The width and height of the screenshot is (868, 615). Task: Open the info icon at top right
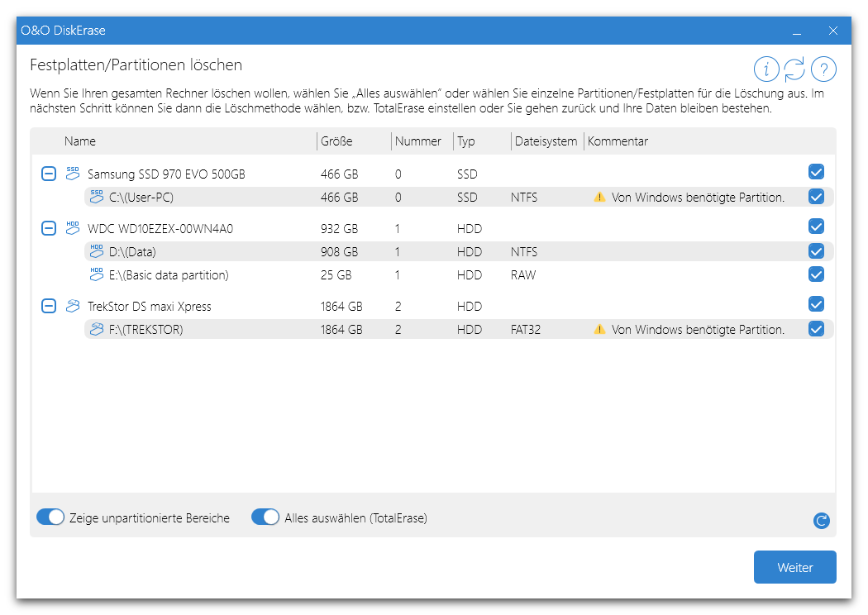point(766,69)
